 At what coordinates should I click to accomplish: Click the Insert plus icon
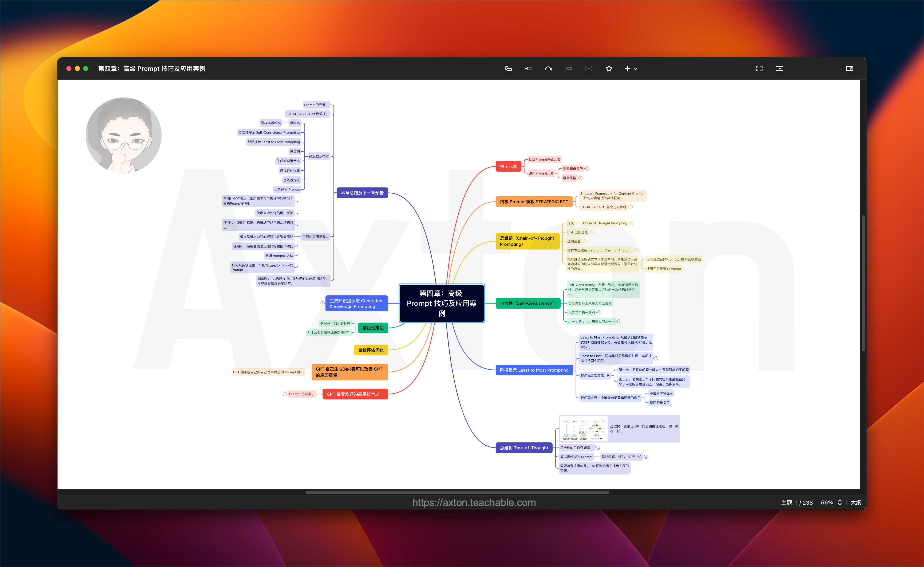[627, 68]
